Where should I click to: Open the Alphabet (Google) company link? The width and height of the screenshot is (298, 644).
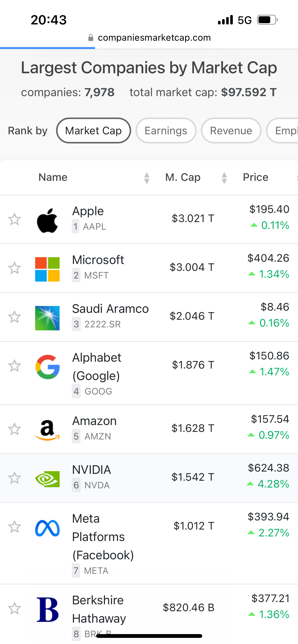point(97,367)
